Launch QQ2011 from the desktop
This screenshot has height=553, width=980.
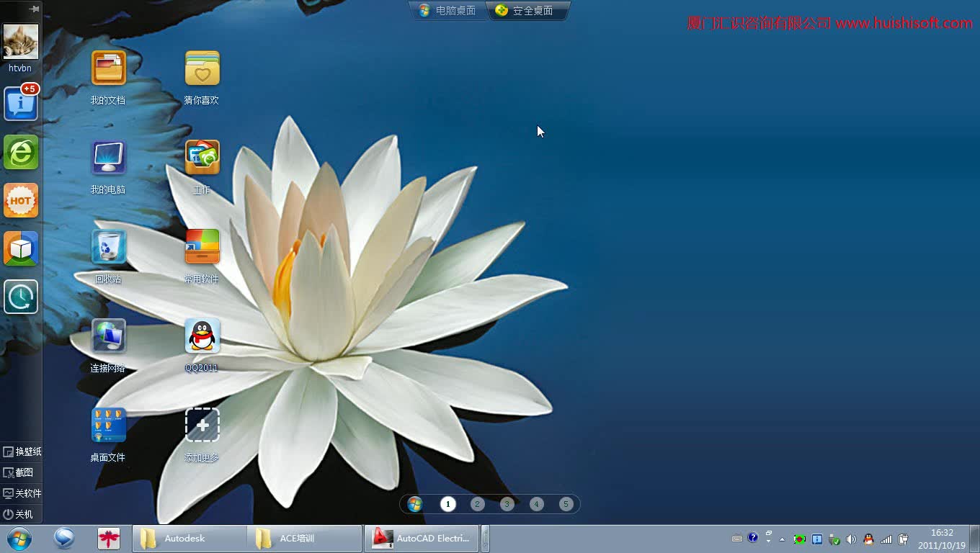pos(202,336)
